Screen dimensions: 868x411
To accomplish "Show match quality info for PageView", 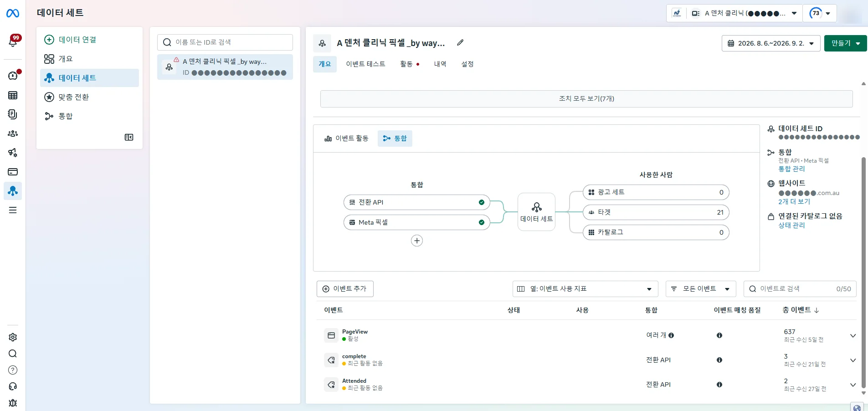I will pyautogui.click(x=719, y=335).
